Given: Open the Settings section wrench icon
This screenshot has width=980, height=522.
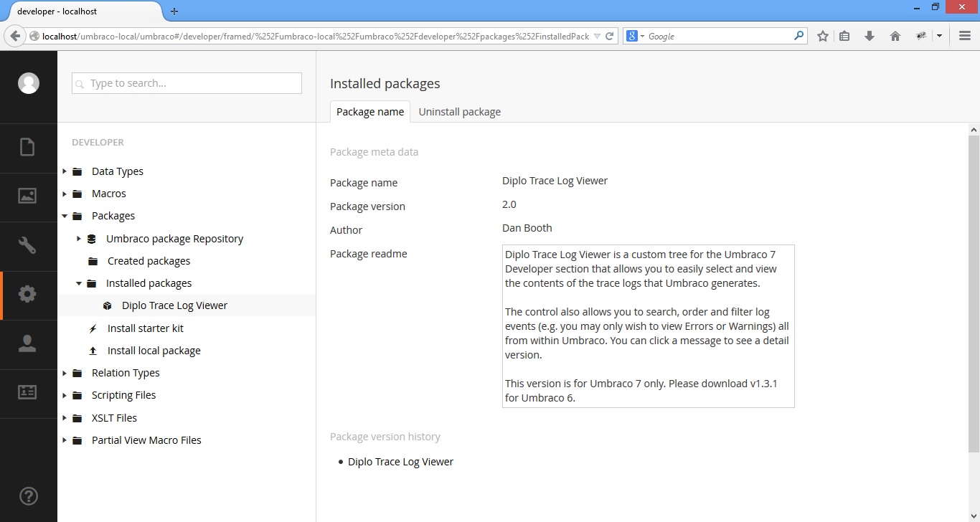Looking at the screenshot, I should point(27,245).
